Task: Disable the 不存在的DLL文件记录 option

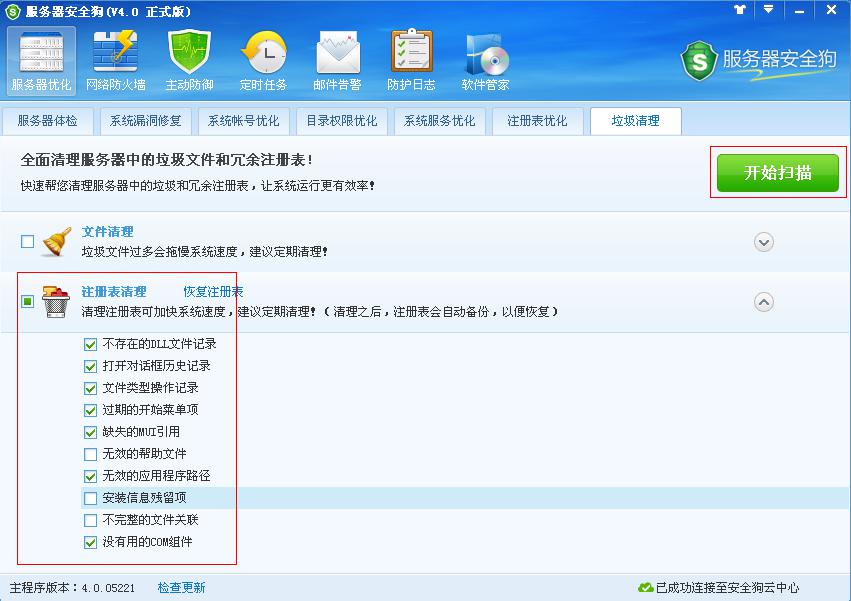Action: 90,344
